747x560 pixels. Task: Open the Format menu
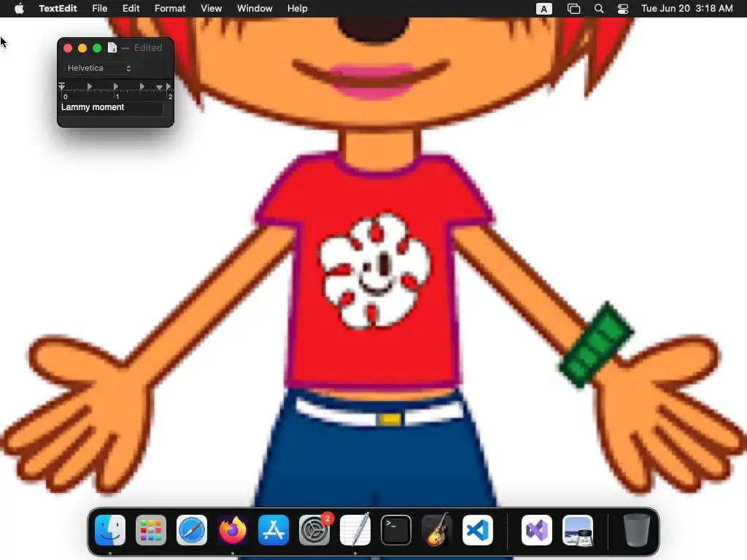tap(170, 9)
